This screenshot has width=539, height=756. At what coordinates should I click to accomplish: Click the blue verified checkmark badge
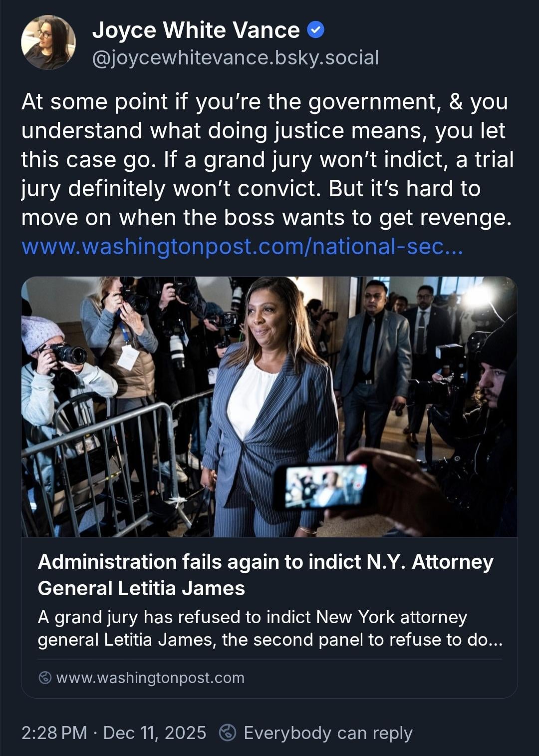click(x=315, y=30)
